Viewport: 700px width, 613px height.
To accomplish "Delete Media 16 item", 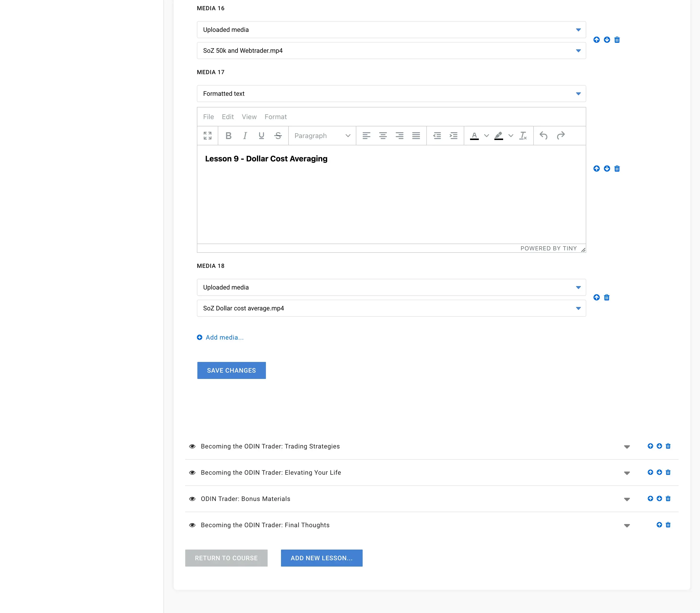I will pyautogui.click(x=617, y=40).
